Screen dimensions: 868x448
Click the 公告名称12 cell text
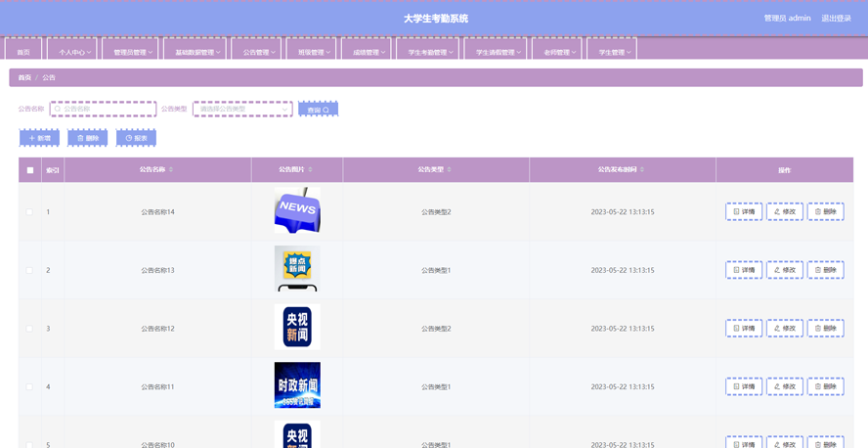pos(157,329)
